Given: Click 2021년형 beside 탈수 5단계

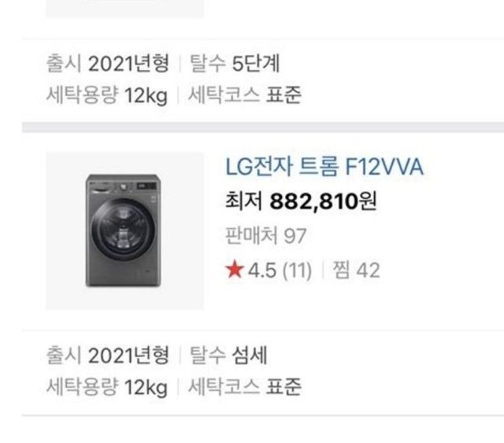Looking at the screenshot, I should [128, 63].
